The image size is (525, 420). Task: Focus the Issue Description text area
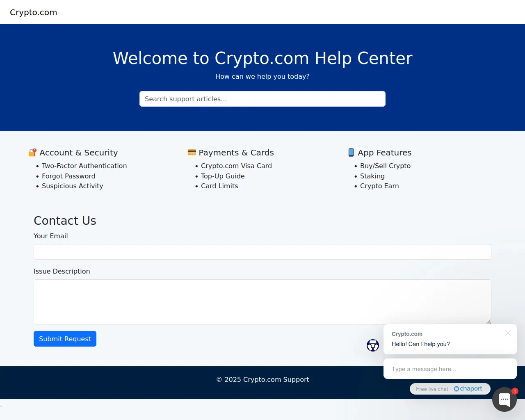262,302
